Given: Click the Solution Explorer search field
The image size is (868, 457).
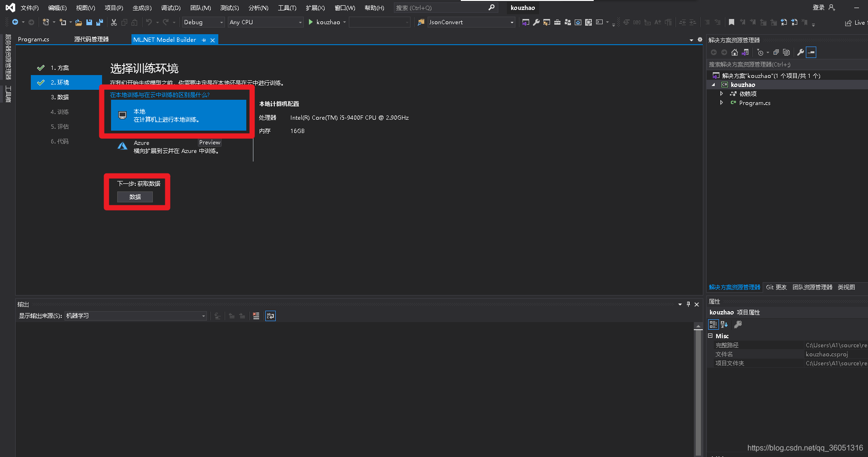Looking at the screenshot, I should (787, 65).
